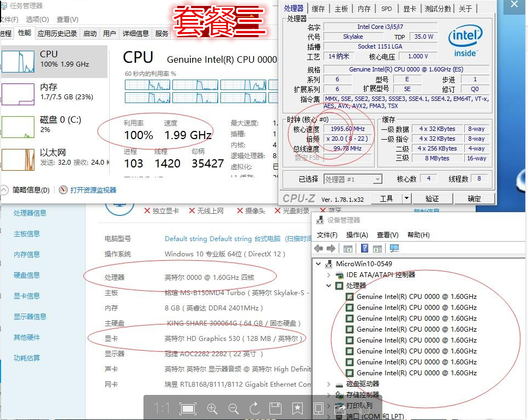This screenshot has width=528, height=420.
Task: Click the MicroWin10-0549 computer icon
Action: pos(329,263)
